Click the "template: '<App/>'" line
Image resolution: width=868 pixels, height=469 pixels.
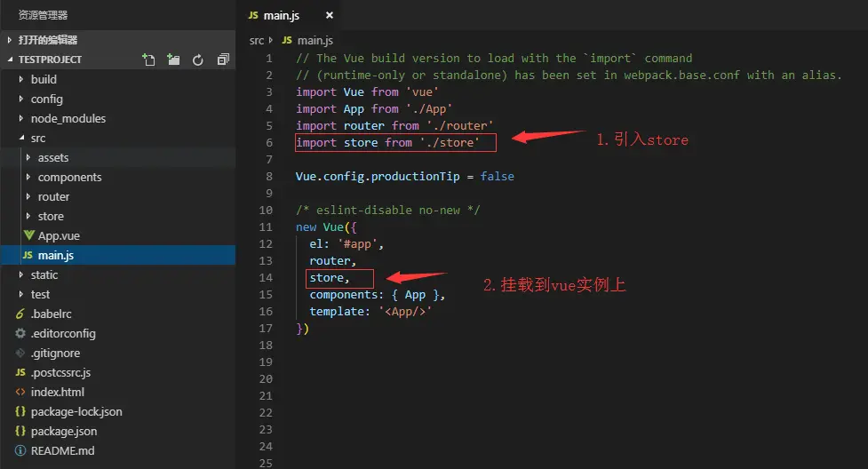coord(370,311)
